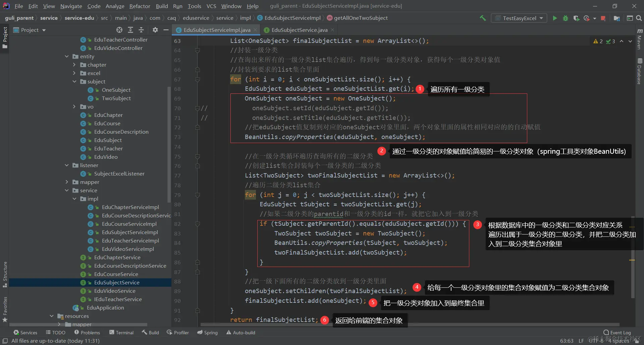Switch to the EduSubjectService.java tab
This screenshot has width=644, height=345.
point(299,30)
